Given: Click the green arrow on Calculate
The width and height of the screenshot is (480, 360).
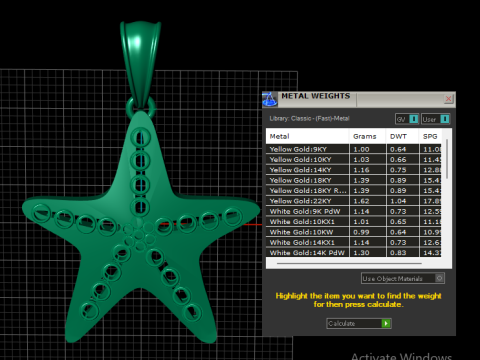Looking at the screenshot, I should coord(386,323).
